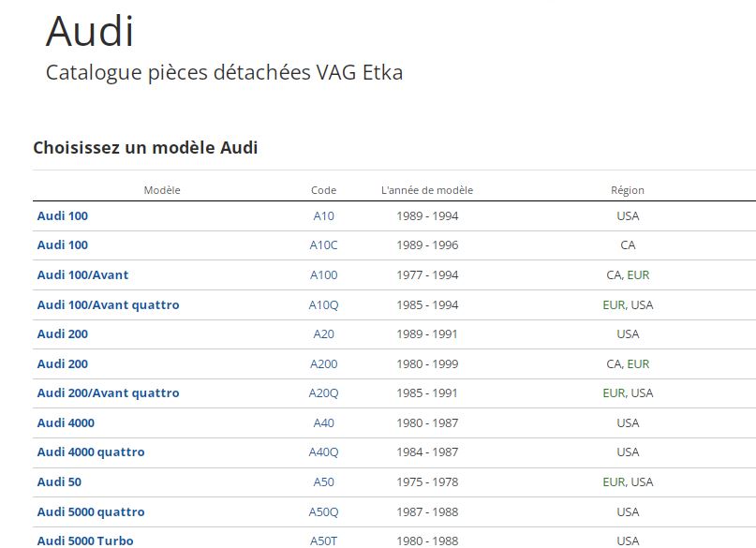Click the L'année de modèle column header
756x548 pixels.
click(426, 190)
